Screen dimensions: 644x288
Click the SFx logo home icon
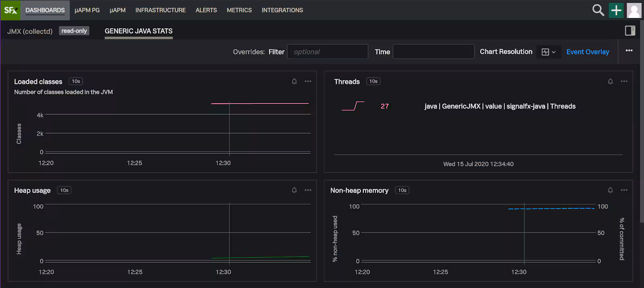(10, 10)
